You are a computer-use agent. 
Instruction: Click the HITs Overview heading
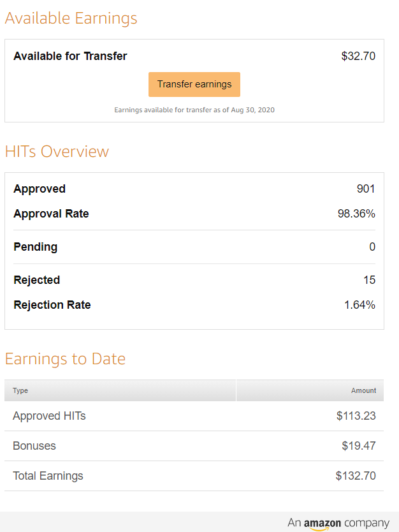[57, 151]
